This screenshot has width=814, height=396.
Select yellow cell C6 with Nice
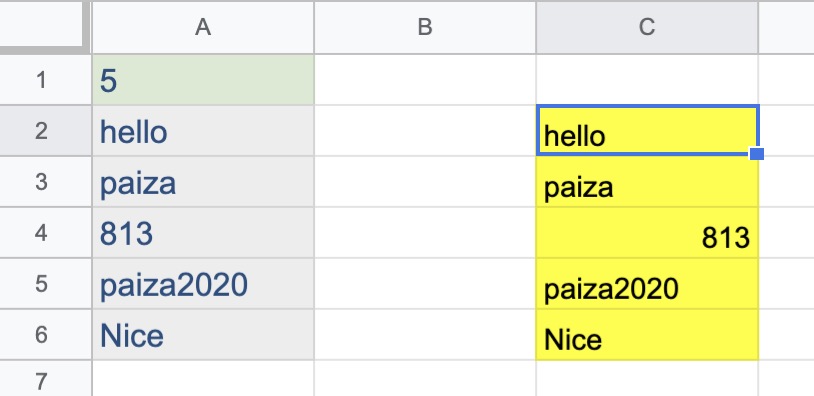pos(647,335)
